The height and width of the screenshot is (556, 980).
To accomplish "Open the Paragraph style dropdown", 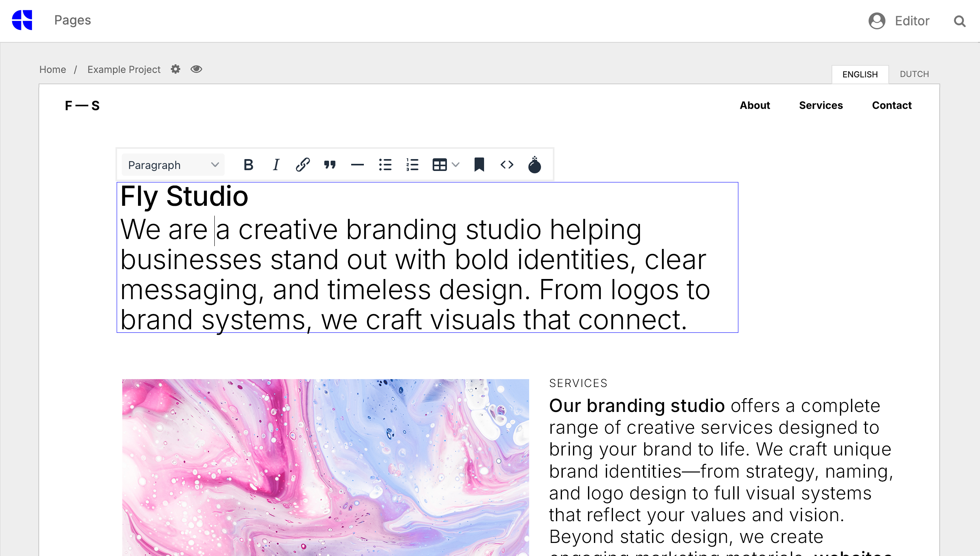I will click(x=173, y=165).
